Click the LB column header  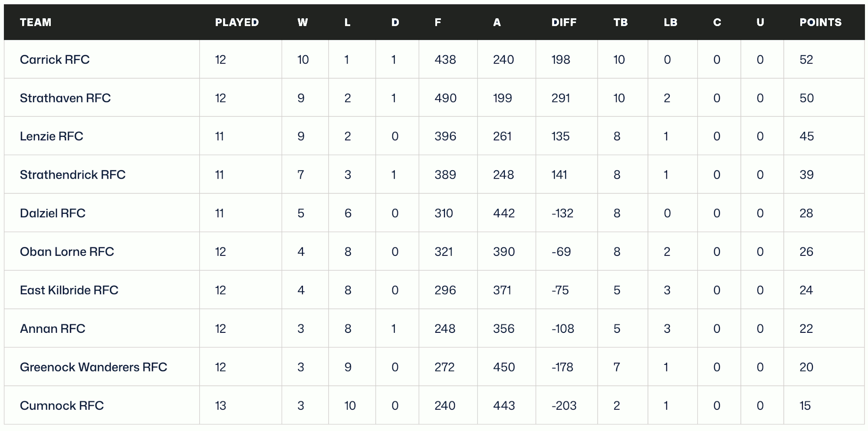[x=670, y=22]
